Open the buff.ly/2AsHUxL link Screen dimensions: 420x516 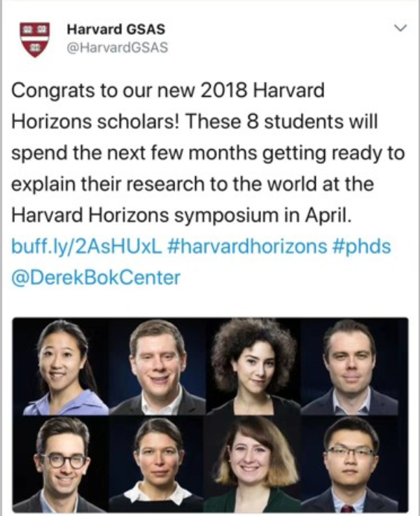87,246
